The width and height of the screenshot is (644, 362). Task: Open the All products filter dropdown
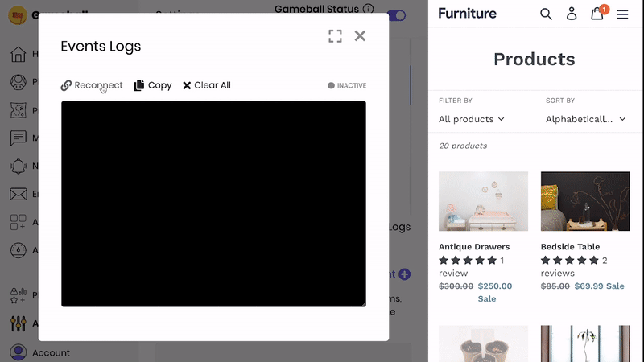click(472, 119)
